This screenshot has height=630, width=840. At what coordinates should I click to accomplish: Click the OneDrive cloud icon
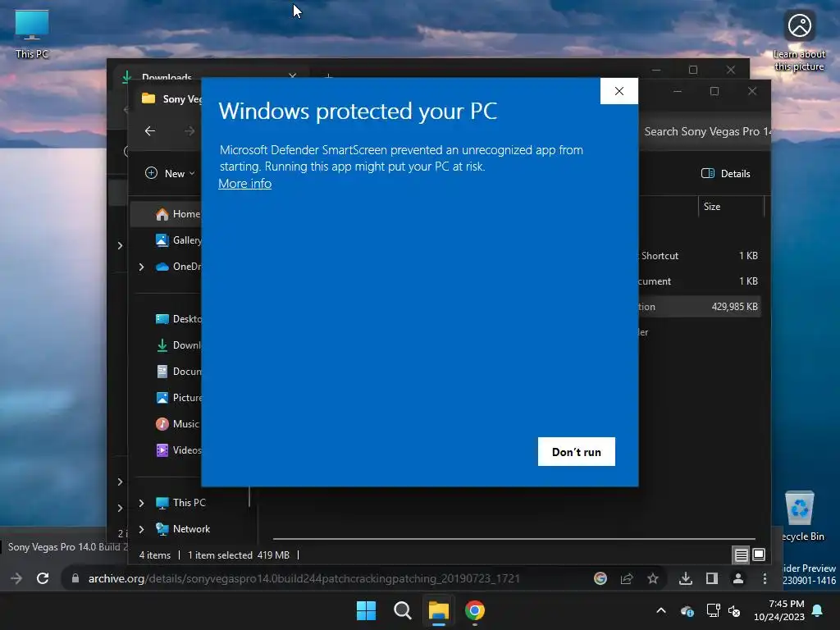click(x=162, y=267)
